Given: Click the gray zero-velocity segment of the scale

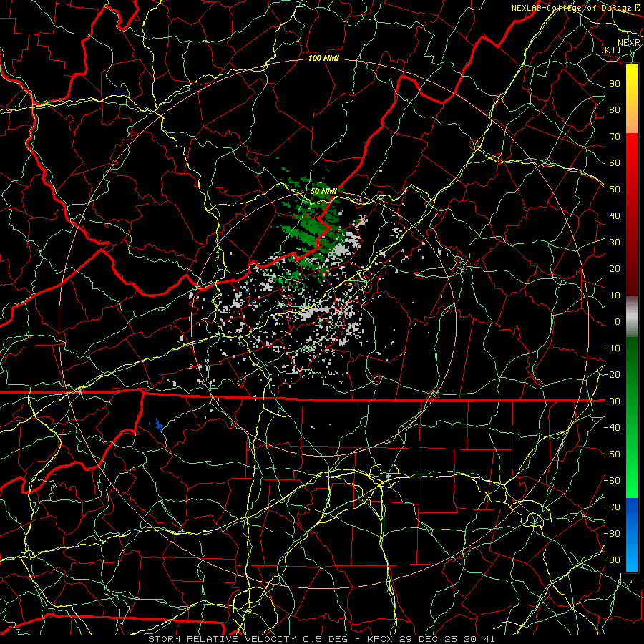Looking at the screenshot, I should 632,317.
